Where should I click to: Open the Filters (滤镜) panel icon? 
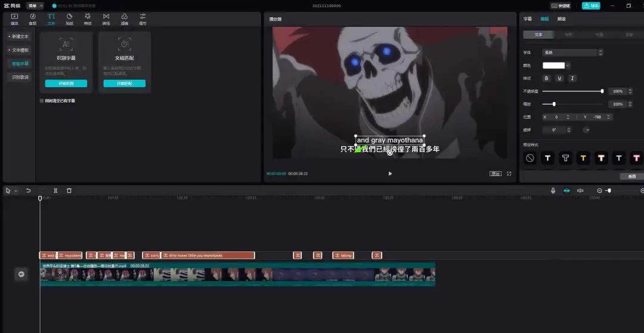[x=125, y=19]
